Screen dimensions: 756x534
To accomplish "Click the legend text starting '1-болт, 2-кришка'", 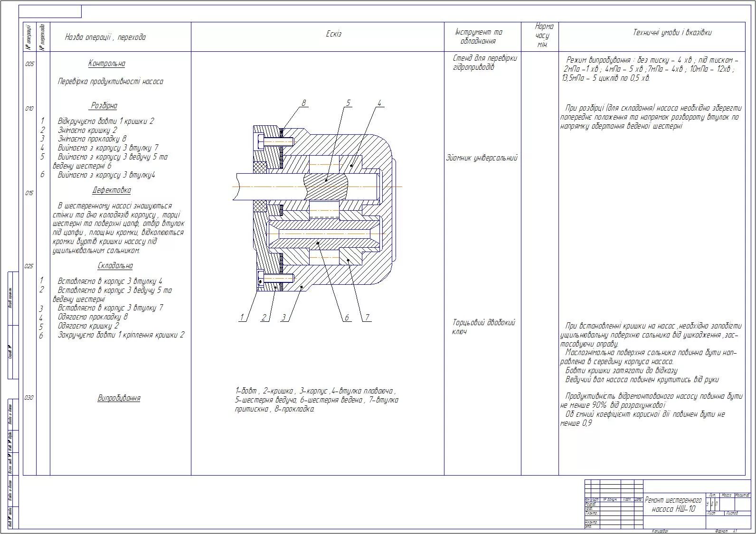I will 317,400.
